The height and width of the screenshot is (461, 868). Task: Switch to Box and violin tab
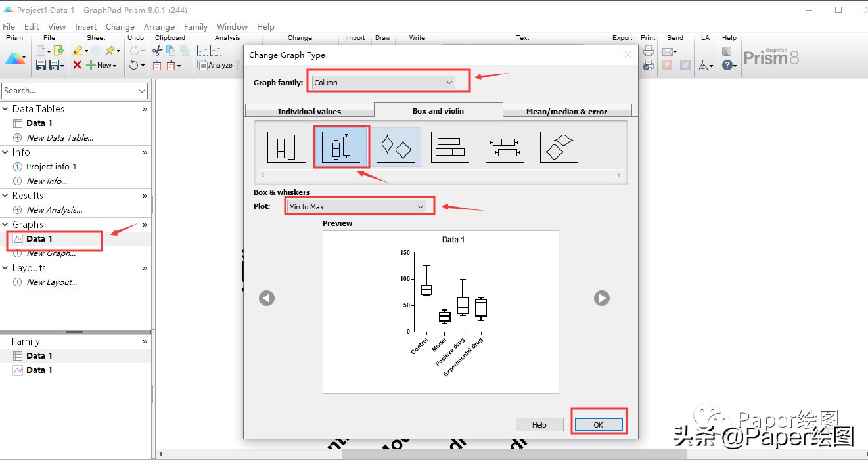tap(438, 110)
